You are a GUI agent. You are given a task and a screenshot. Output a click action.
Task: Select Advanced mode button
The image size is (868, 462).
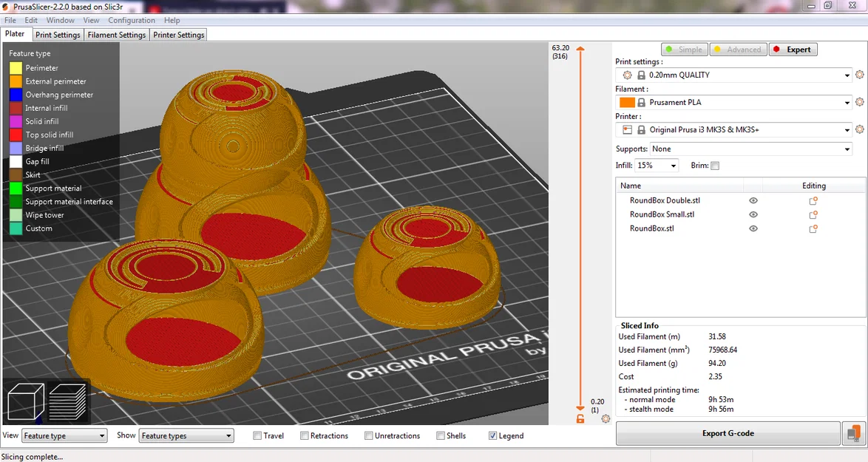(x=739, y=50)
